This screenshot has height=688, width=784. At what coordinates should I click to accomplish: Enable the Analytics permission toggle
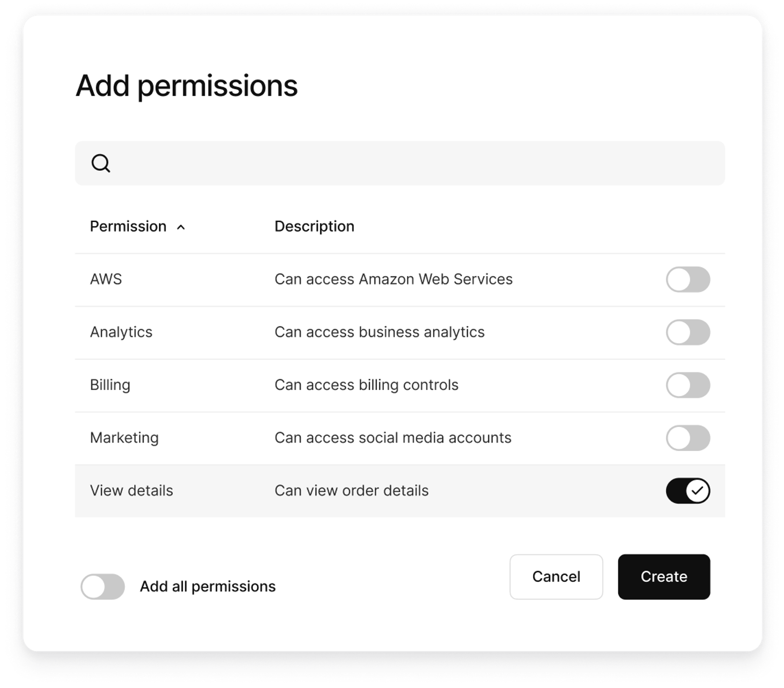pyautogui.click(x=688, y=332)
